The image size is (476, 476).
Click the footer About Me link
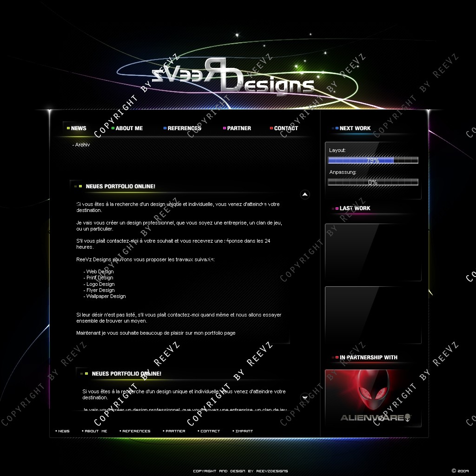click(96, 431)
